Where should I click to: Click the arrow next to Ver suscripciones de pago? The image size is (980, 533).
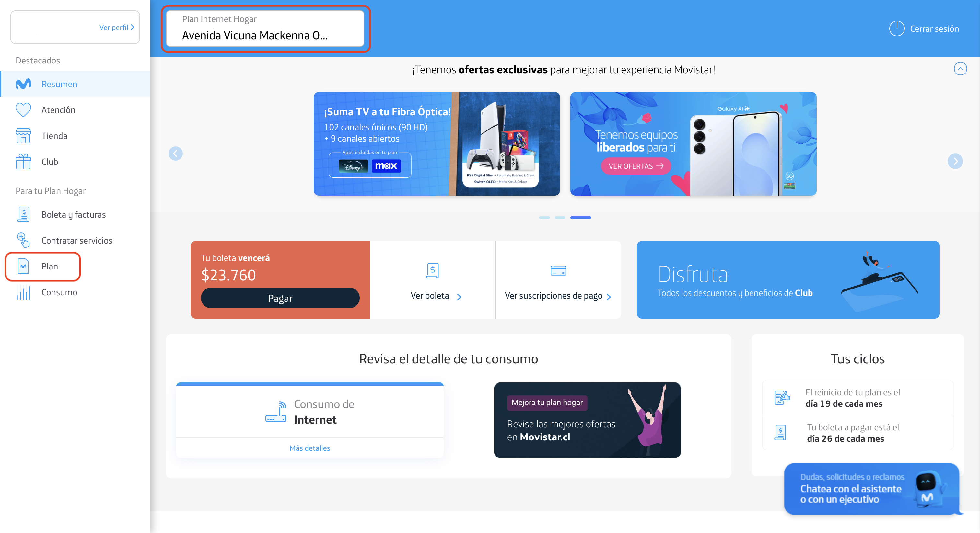[609, 297]
